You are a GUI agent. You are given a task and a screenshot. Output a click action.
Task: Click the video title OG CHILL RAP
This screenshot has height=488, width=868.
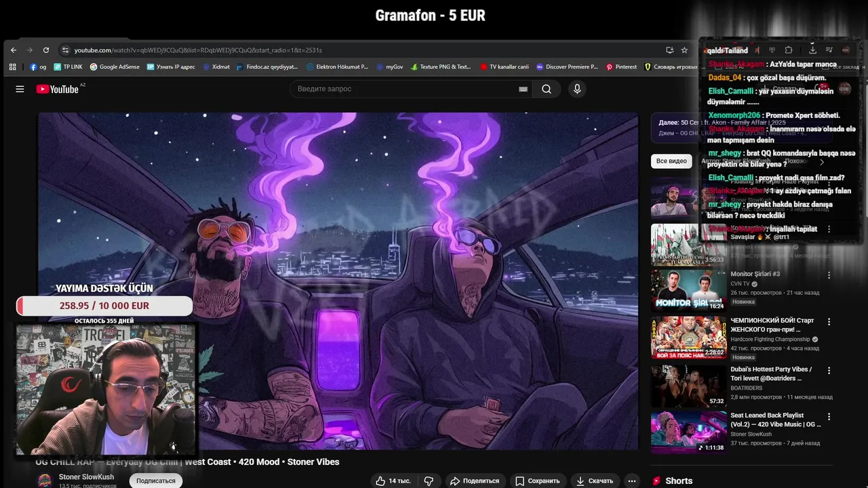[x=187, y=462]
